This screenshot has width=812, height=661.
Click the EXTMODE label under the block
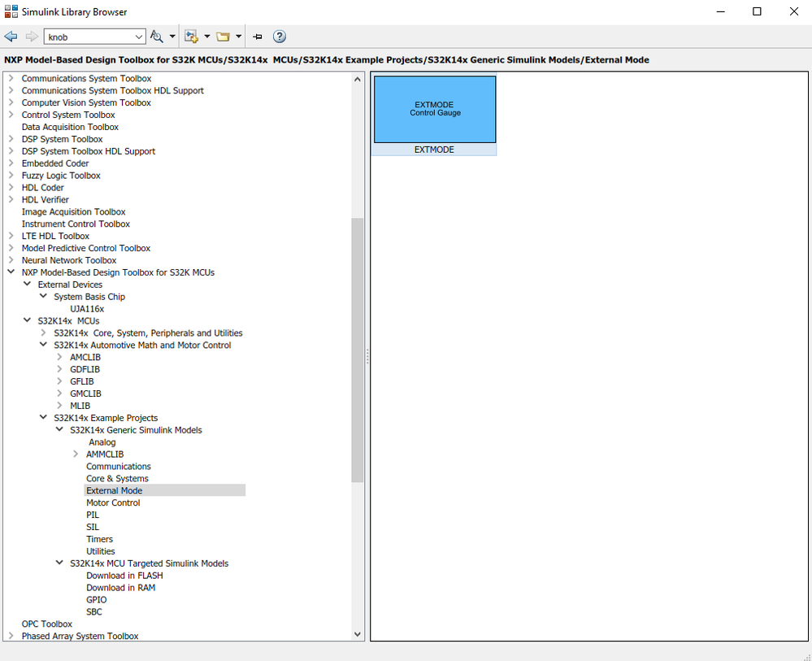pyautogui.click(x=434, y=150)
